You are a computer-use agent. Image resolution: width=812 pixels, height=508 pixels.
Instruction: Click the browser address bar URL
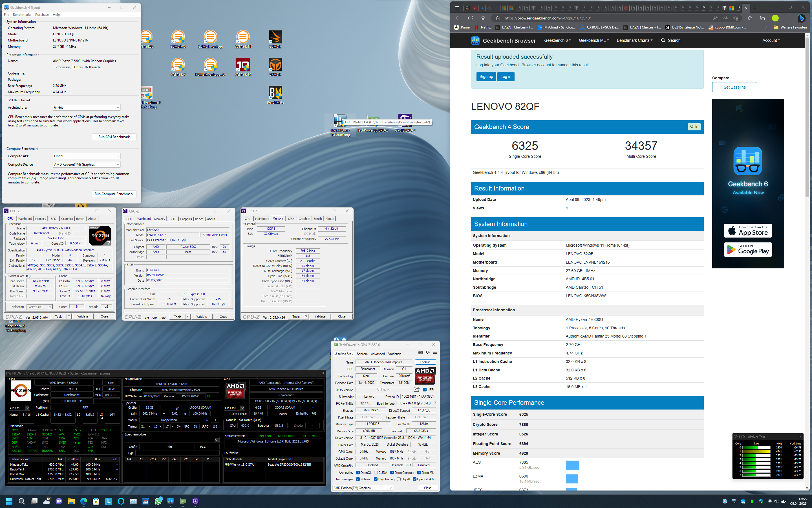(x=548, y=18)
